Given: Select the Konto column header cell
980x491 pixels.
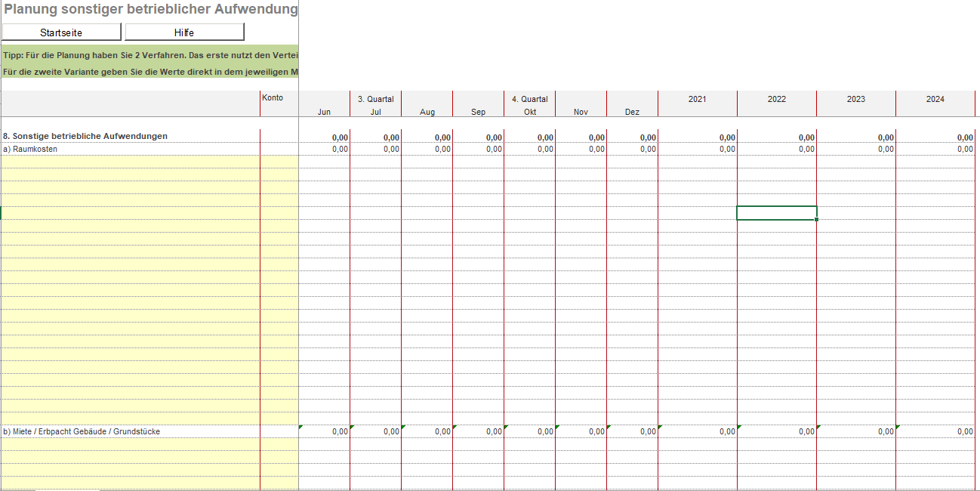Looking at the screenshot, I should click(x=273, y=98).
